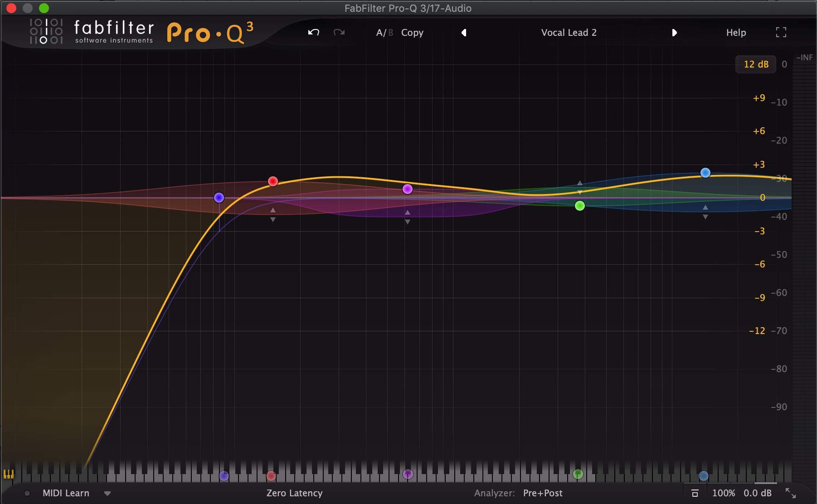
Task: Select the light blue high EQ band node
Action: click(x=705, y=173)
